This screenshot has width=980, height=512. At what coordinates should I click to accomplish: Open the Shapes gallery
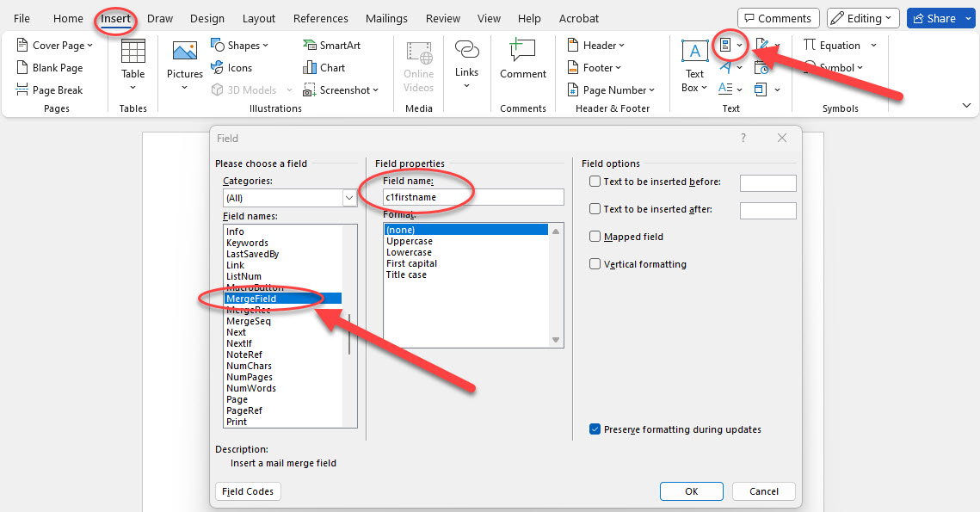point(240,45)
